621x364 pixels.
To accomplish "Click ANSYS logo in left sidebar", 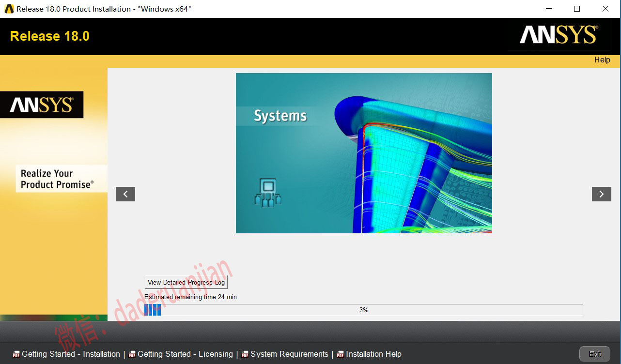I will pos(42,105).
